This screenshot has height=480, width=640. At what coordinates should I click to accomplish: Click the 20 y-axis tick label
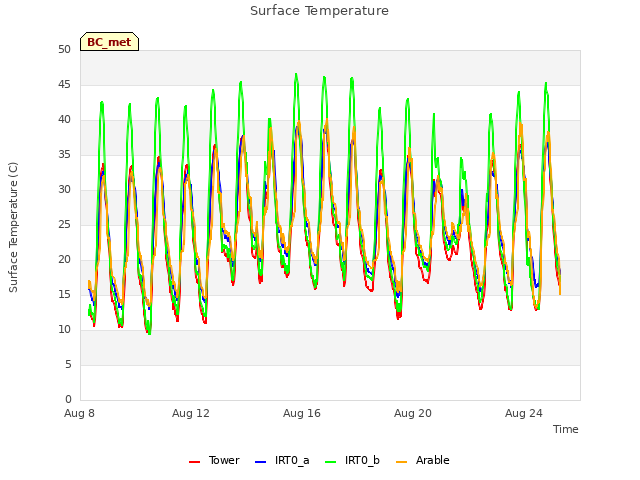[64, 260]
